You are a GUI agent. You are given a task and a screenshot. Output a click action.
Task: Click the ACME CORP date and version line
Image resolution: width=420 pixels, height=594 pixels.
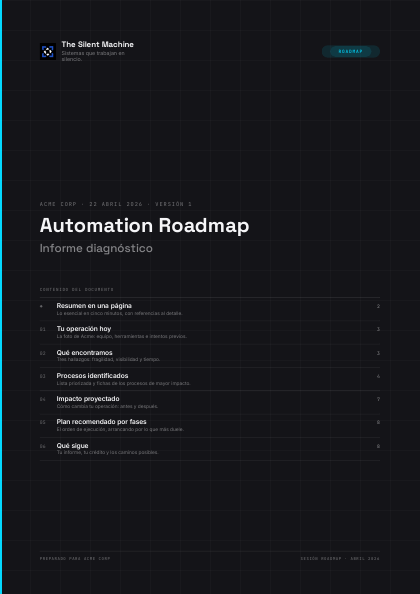(x=116, y=204)
